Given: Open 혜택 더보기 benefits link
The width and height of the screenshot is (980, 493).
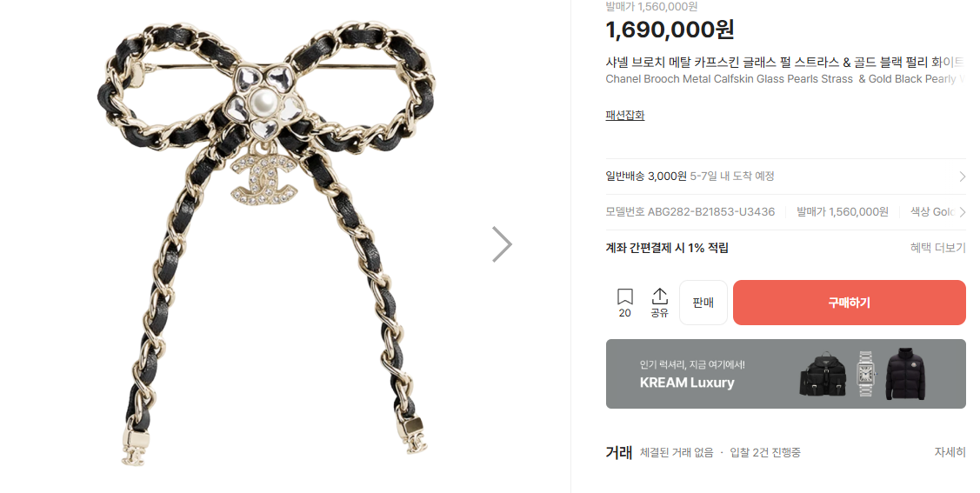Looking at the screenshot, I should coord(937,248).
